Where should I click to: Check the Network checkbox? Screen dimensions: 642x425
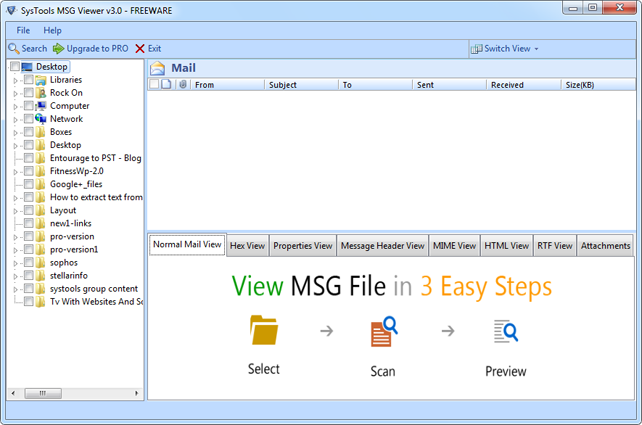[29, 119]
